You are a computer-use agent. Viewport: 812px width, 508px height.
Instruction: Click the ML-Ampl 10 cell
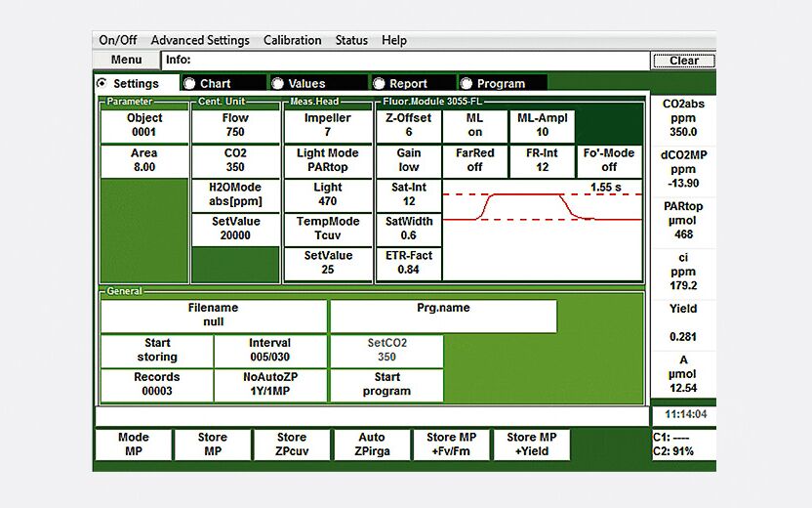(x=543, y=125)
